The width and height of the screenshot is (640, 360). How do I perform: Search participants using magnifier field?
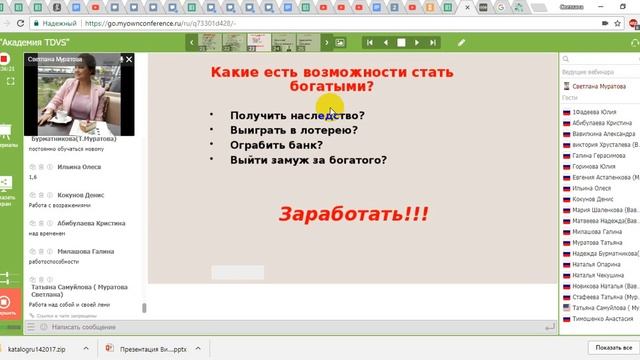tap(600, 59)
